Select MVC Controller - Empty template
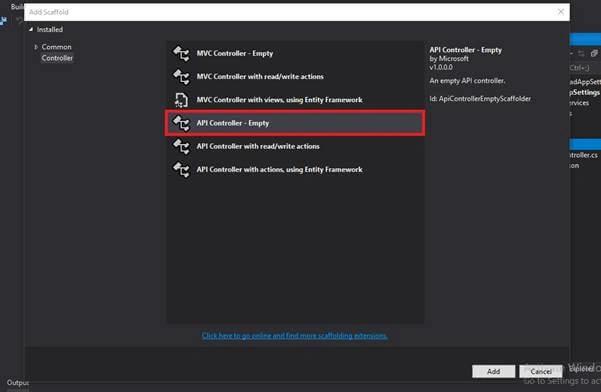 295,54
